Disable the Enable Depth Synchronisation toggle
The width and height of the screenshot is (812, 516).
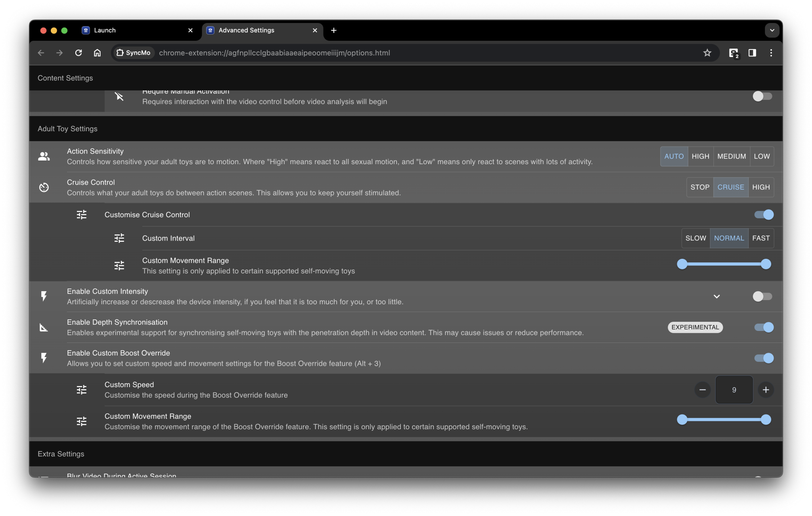(x=763, y=327)
